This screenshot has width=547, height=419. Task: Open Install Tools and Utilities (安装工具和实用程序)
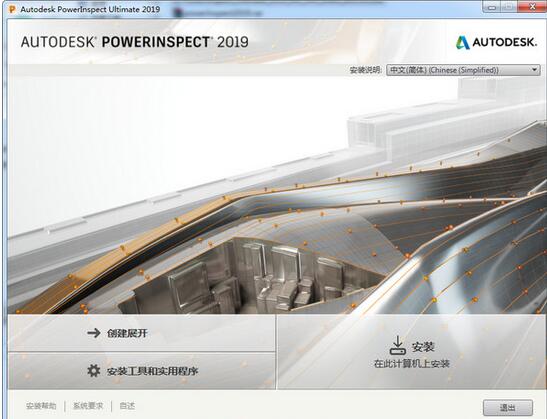tap(142, 371)
